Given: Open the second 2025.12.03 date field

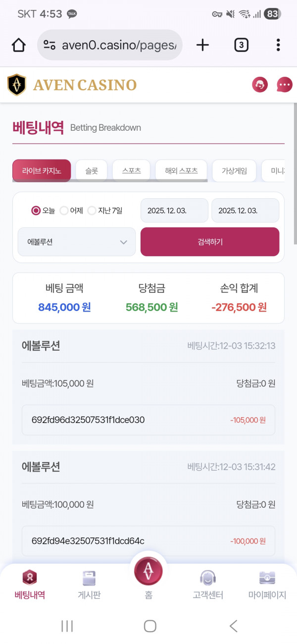Looking at the screenshot, I should pos(245,210).
